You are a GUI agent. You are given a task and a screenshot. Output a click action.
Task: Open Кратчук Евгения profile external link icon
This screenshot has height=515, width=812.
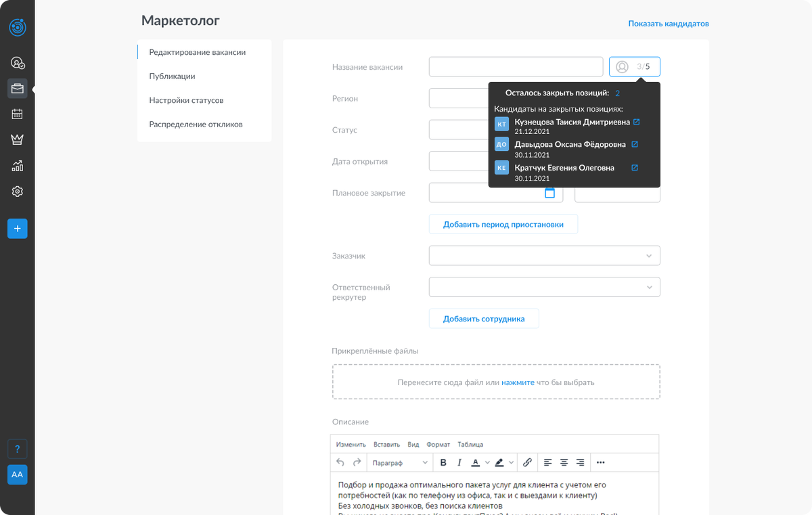coord(635,168)
